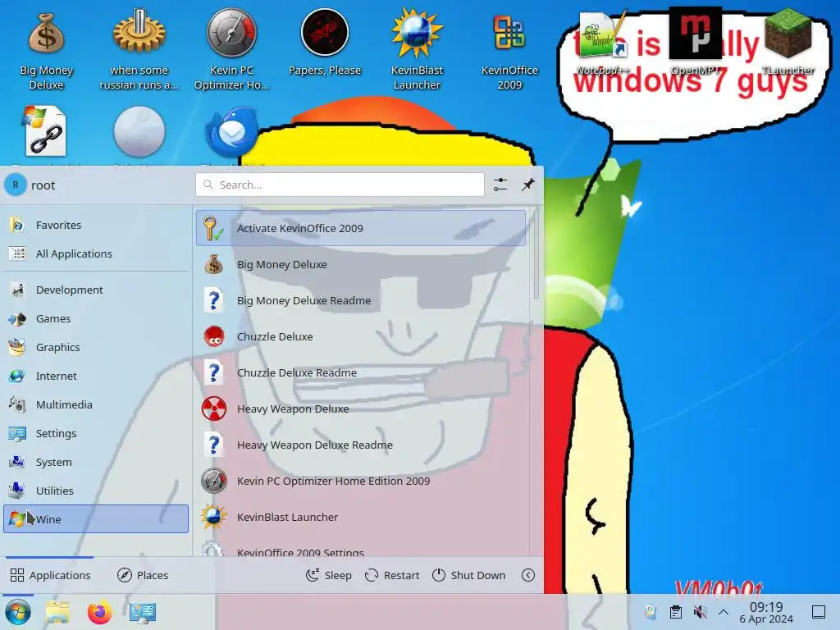Open System category
Viewport: 840px width, 630px height.
click(97, 462)
